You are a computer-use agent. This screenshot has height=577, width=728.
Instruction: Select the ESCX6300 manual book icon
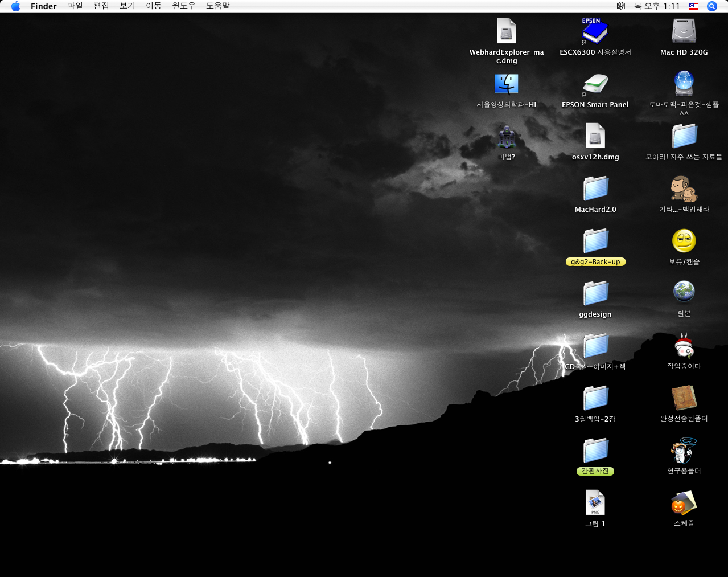coord(595,31)
